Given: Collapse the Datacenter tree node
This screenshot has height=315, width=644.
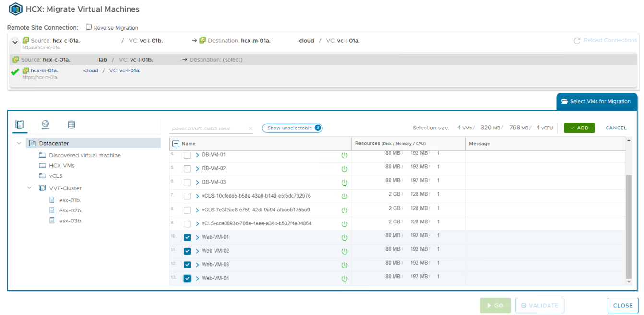Looking at the screenshot, I should [19, 143].
